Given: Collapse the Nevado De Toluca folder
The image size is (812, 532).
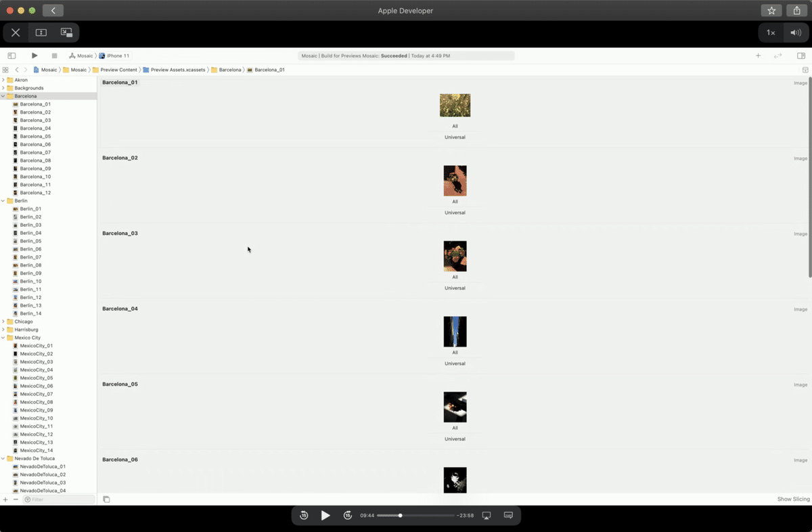Looking at the screenshot, I should point(3,458).
